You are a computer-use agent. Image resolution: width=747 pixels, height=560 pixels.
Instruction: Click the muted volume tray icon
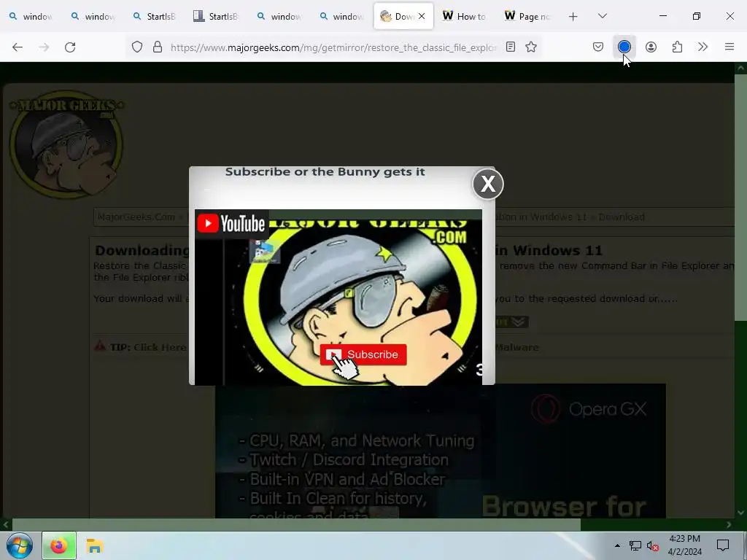click(x=653, y=545)
